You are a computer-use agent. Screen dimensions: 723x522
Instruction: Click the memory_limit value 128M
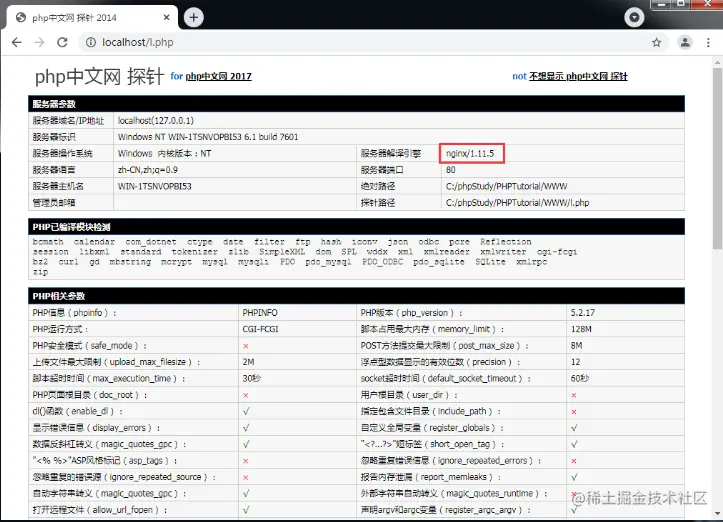tap(581, 329)
